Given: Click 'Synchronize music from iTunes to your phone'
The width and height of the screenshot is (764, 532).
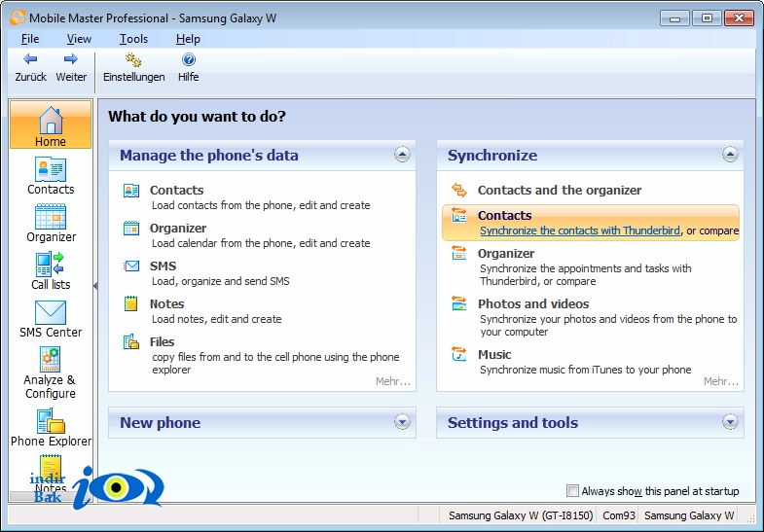Looking at the screenshot, I should tap(585, 370).
